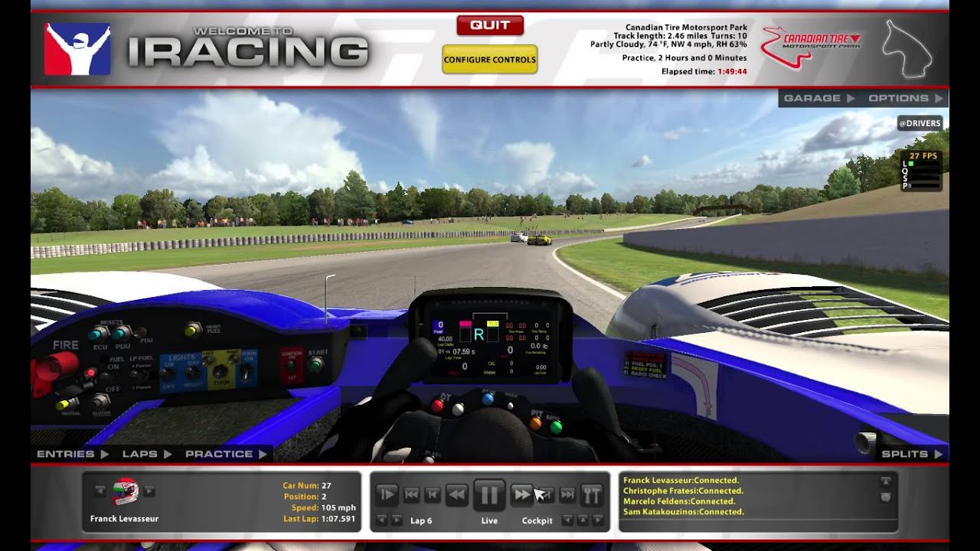The image size is (980, 551).
Task: Open the replay tools wrench icon
Action: 592,495
